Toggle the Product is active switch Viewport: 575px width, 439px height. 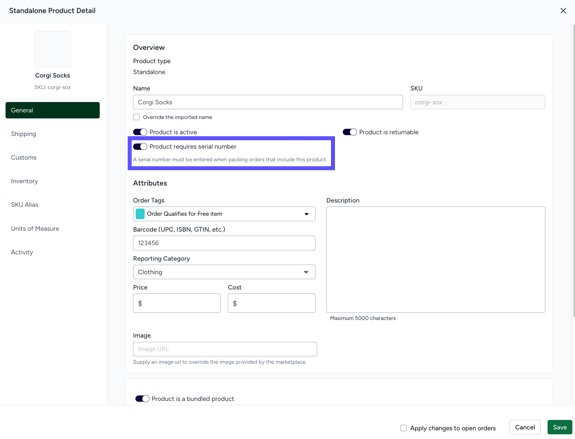pyautogui.click(x=140, y=132)
